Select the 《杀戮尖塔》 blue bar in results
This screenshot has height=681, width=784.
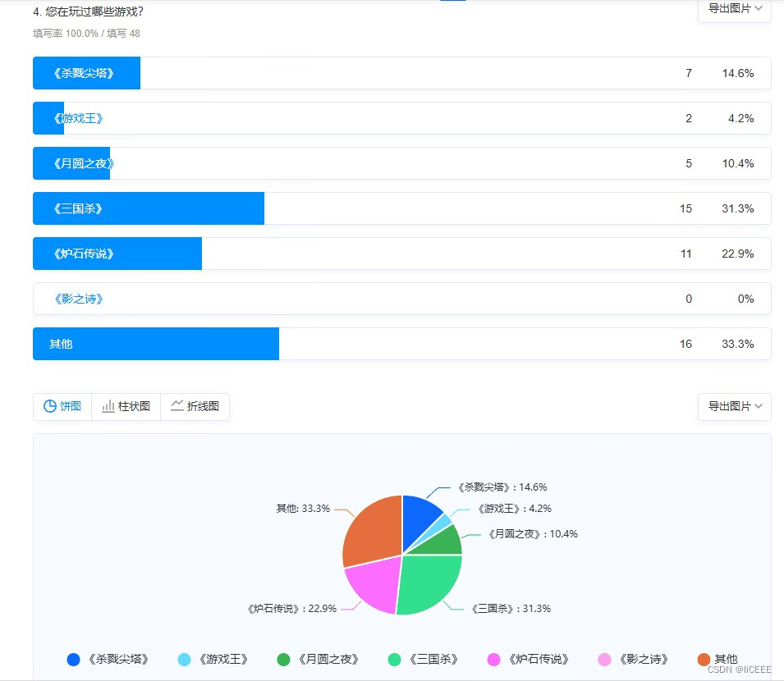[x=86, y=73]
